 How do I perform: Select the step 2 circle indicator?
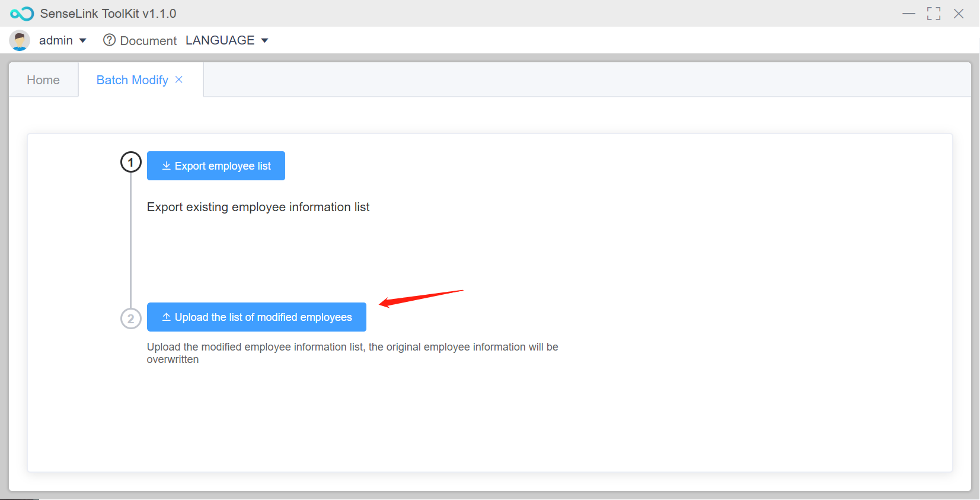click(x=131, y=319)
